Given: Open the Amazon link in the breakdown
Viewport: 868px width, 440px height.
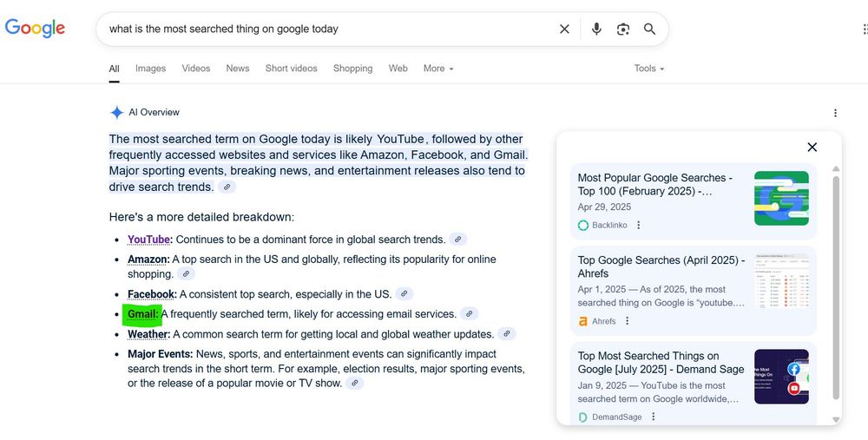Looking at the screenshot, I should (x=148, y=259).
